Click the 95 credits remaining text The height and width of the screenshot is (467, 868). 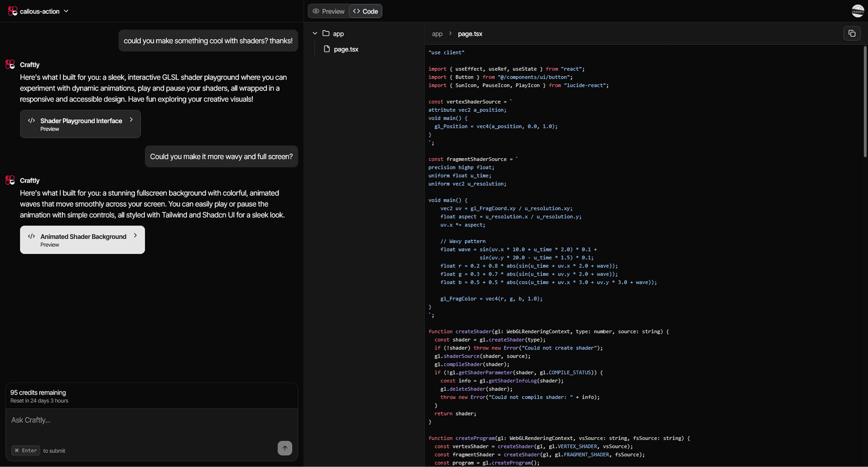[x=38, y=392]
